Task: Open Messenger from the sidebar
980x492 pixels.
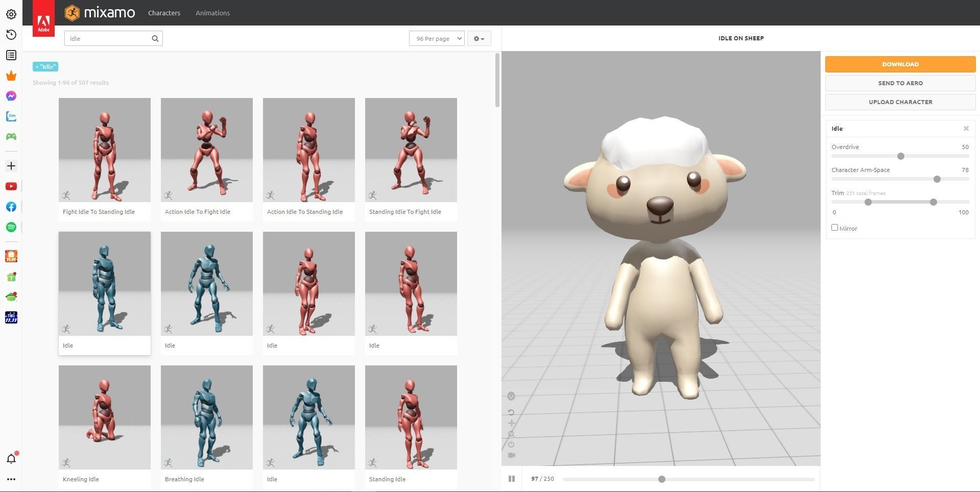Action: pyautogui.click(x=11, y=96)
